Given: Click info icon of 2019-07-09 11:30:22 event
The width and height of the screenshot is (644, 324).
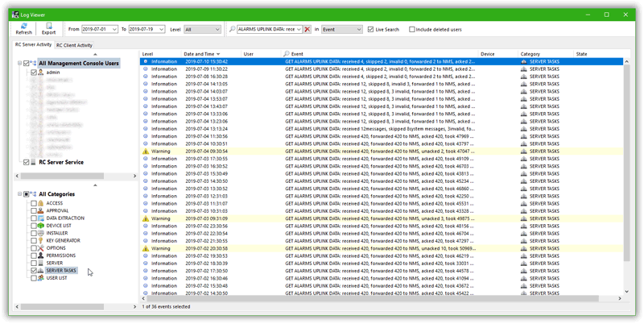Looking at the screenshot, I should click(146, 69).
